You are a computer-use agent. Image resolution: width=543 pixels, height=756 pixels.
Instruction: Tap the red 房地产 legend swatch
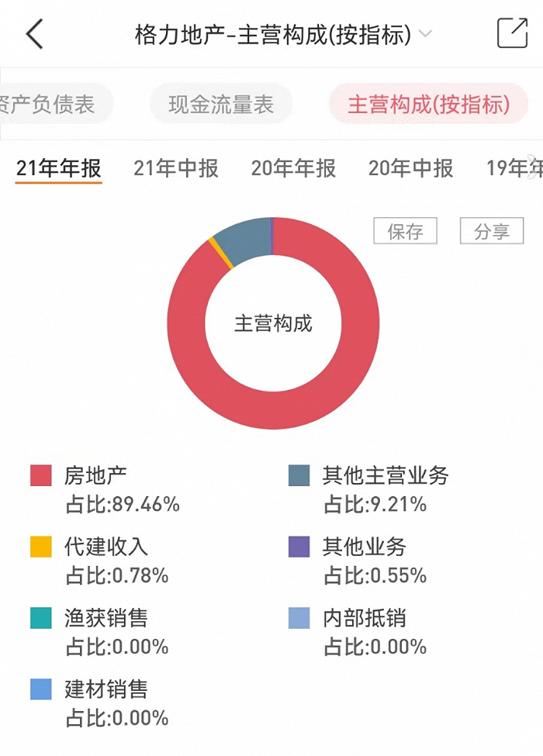pyautogui.click(x=41, y=475)
